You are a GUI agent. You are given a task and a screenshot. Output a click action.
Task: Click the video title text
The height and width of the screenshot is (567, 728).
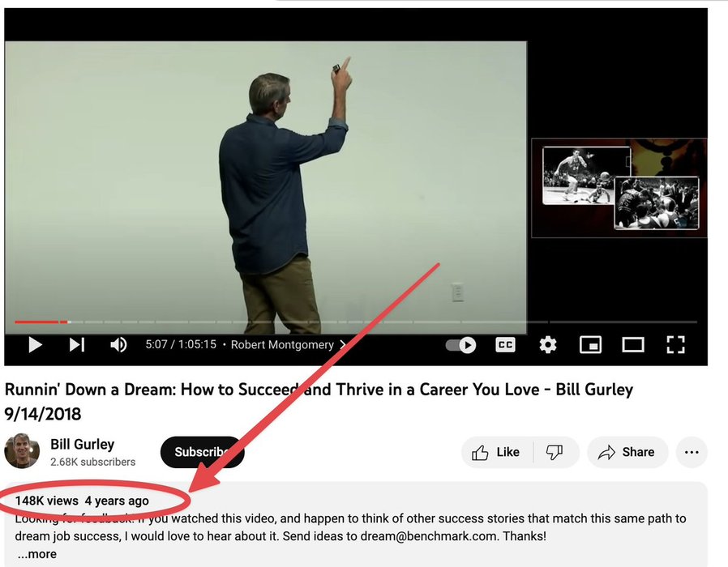pos(319,401)
